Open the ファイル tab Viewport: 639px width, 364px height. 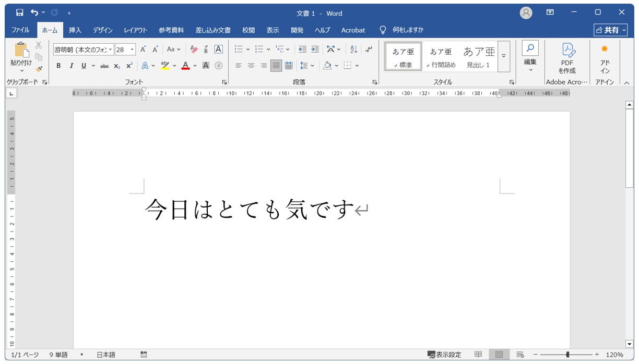pyautogui.click(x=20, y=30)
